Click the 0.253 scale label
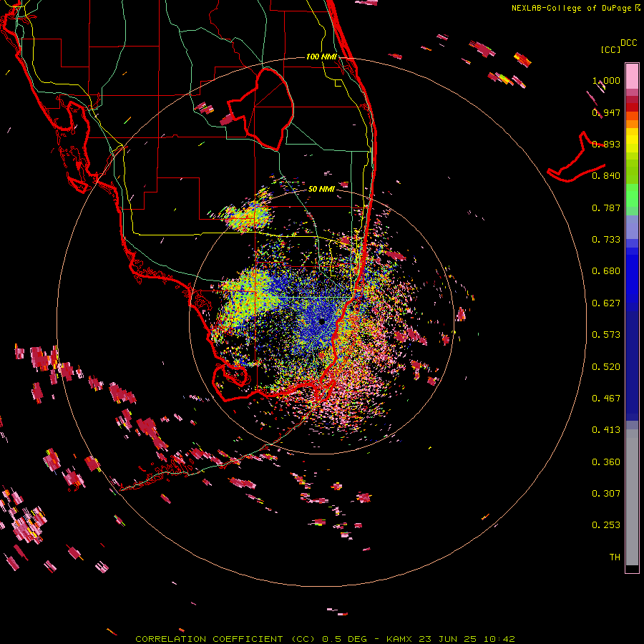This screenshot has width=644, height=644. [x=606, y=525]
